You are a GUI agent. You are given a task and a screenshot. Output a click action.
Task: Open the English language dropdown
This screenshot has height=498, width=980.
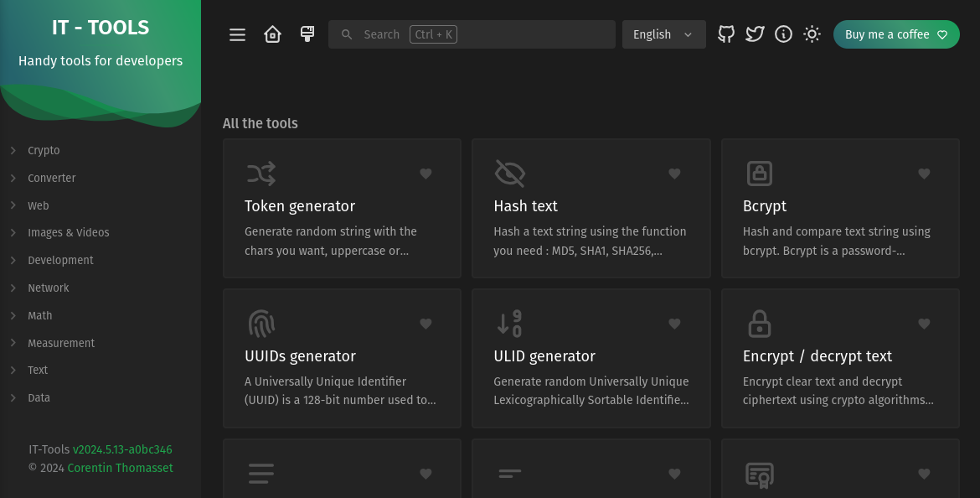pos(663,34)
